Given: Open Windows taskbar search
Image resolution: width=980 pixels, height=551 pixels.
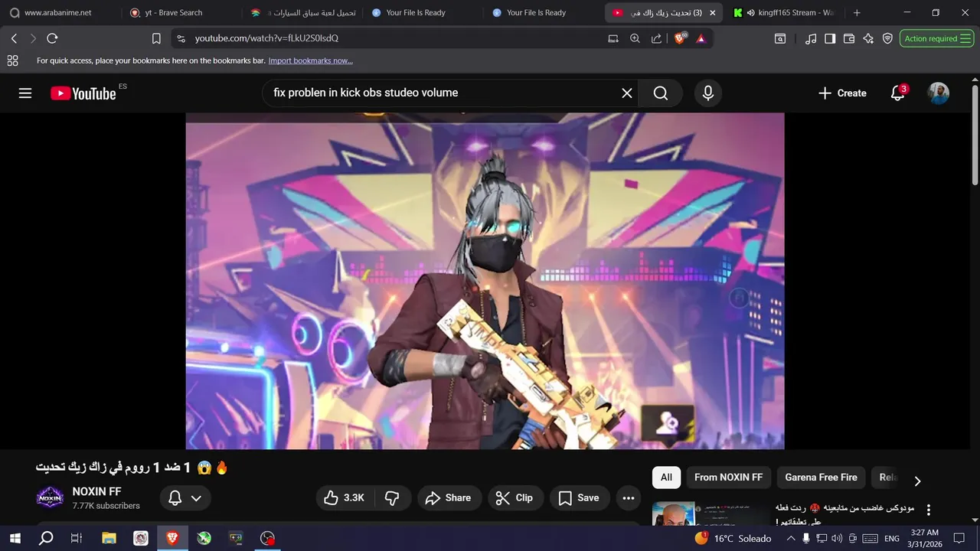Looking at the screenshot, I should 46,538.
